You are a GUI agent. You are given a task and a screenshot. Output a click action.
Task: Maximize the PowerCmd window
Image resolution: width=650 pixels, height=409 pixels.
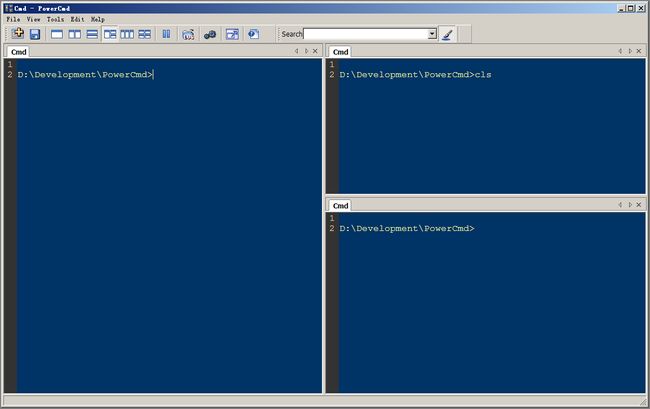(630, 8)
